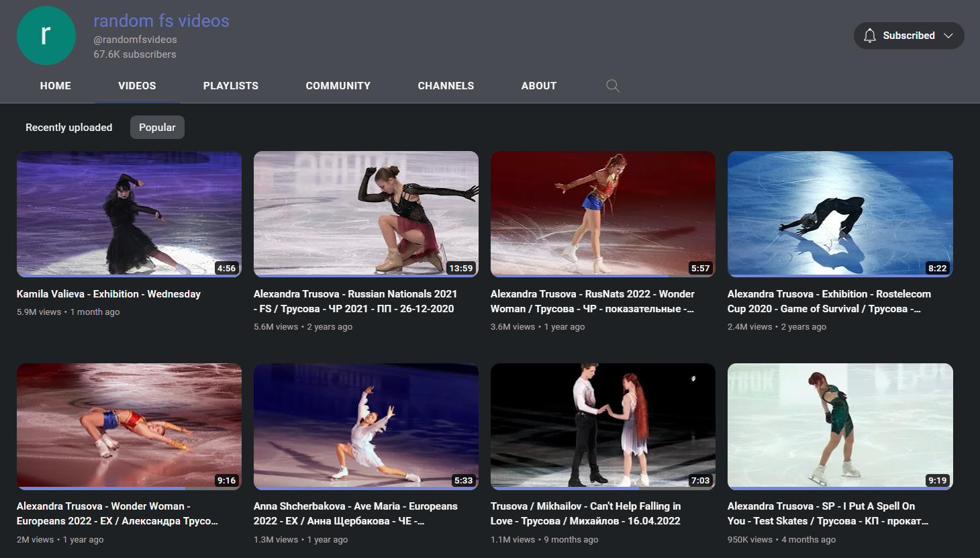Image resolution: width=980 pixels, height=558 pixels.
Task: Expand the Subscribed dropdown chevron
Action: pos(948,36)
